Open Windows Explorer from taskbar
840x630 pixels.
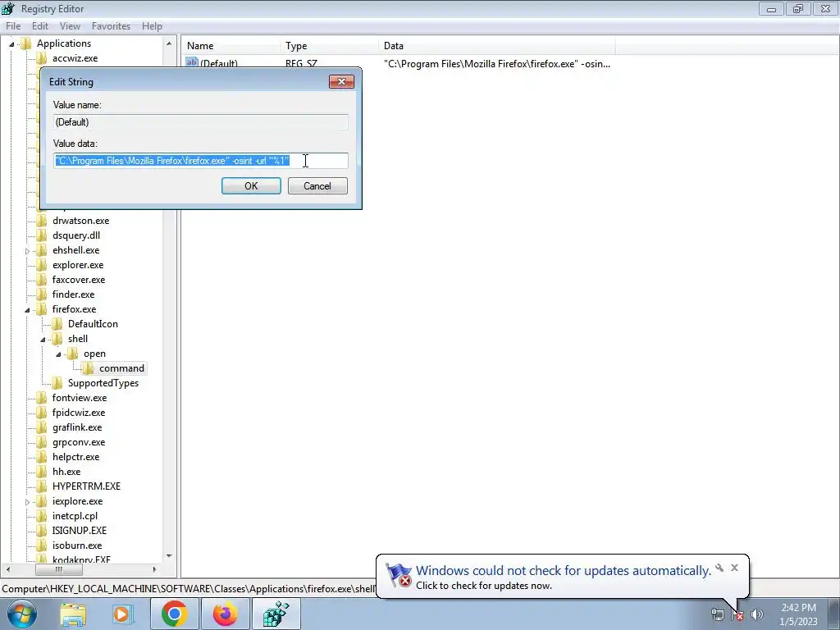point(72,614)
